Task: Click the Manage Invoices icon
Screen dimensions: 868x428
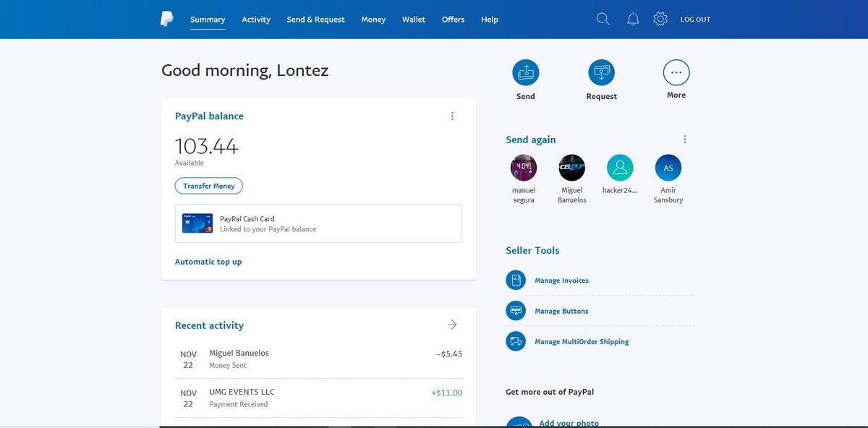Action: (x=516, y=280)
